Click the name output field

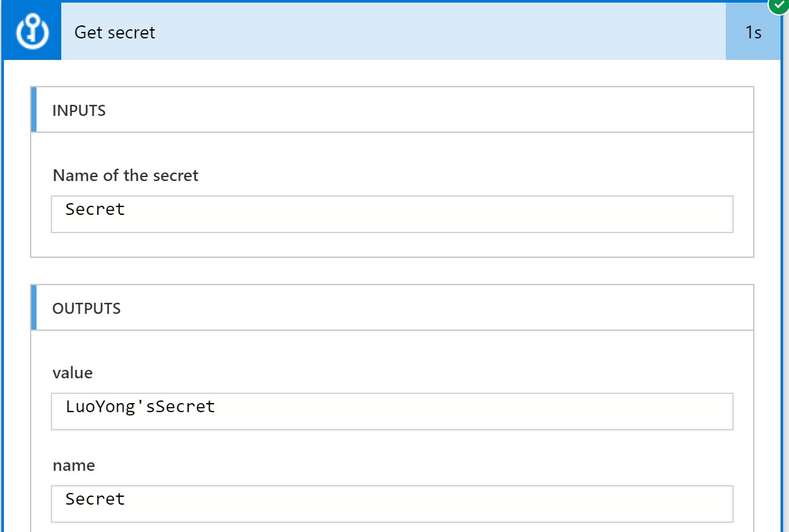pos(392,503)
